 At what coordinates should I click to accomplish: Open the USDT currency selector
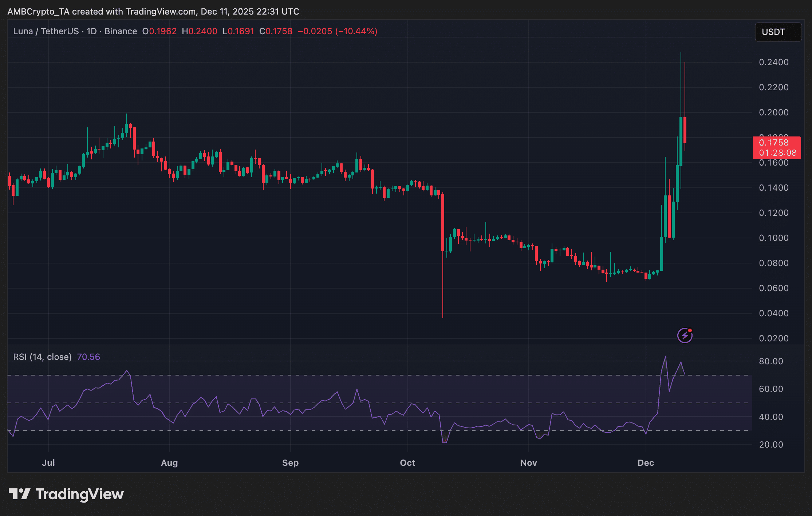pos(778,32)
